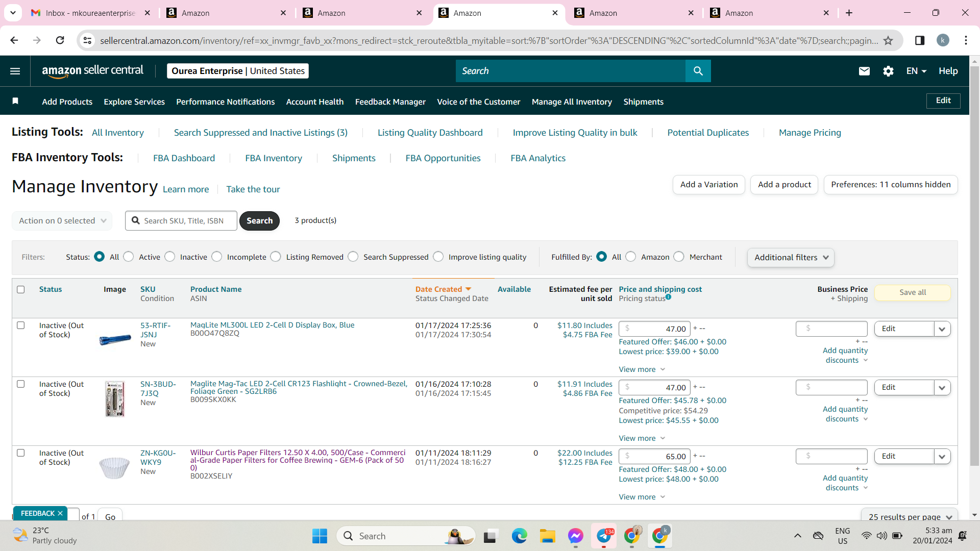Open the tab search dropdown arrow
Image resolution: width=980 pixels, height=551 pixels.
[x=13, y=13]
